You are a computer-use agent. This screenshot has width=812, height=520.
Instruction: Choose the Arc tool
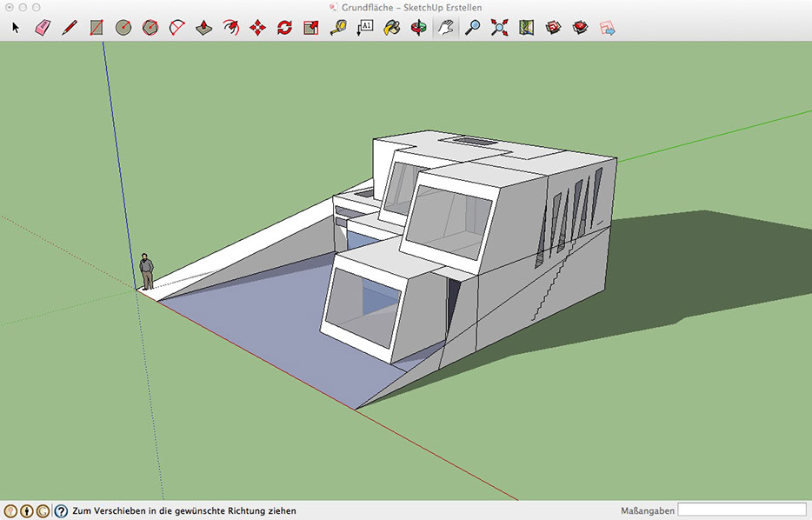(177, 28)
